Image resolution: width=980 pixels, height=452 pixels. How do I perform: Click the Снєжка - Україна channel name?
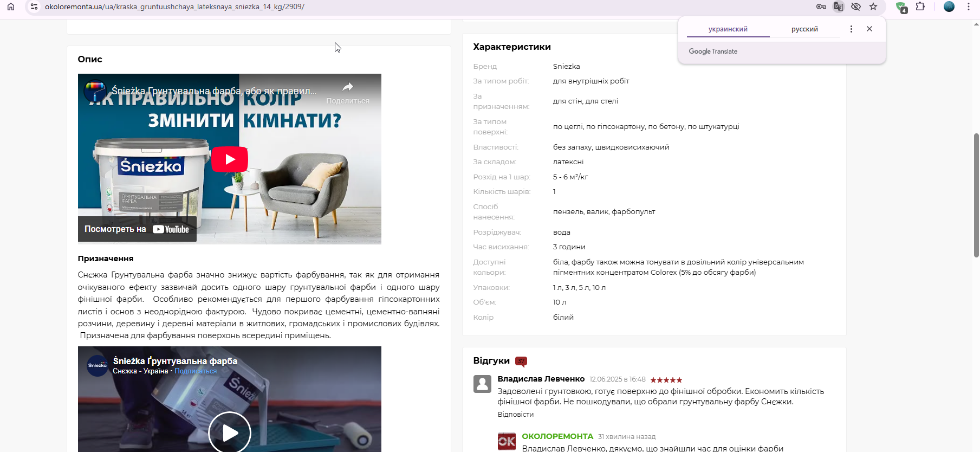[x=140, y=371]
